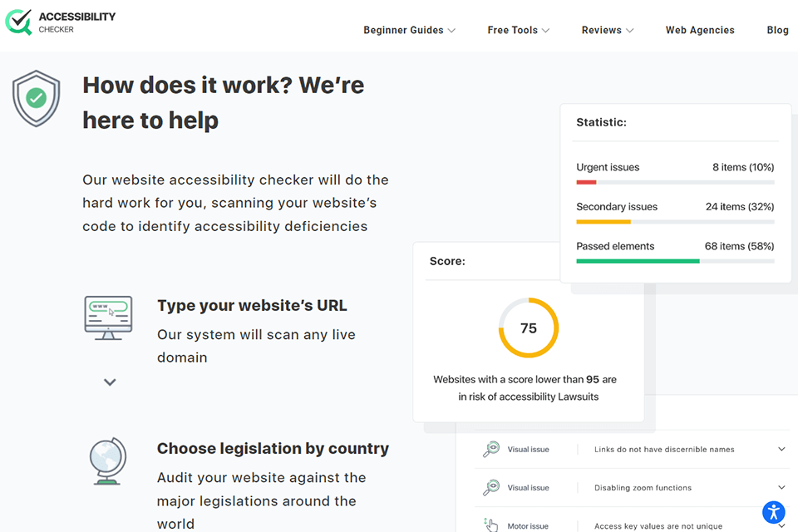Image resolution: width=798 pixels, height=532 pixels.
Task: Click the Motor issue hand icon
Action: pos(491,525)
